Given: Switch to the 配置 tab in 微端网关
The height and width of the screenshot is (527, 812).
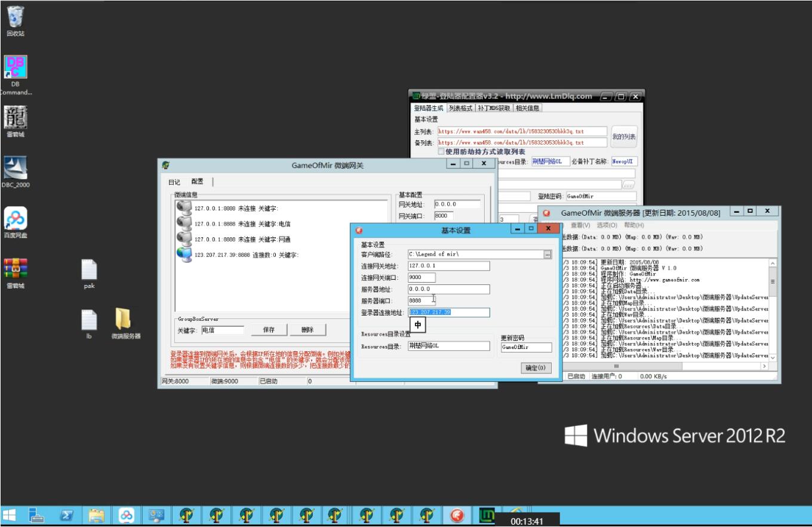Looking at the screenshot, I should click(x=197, y=181).
